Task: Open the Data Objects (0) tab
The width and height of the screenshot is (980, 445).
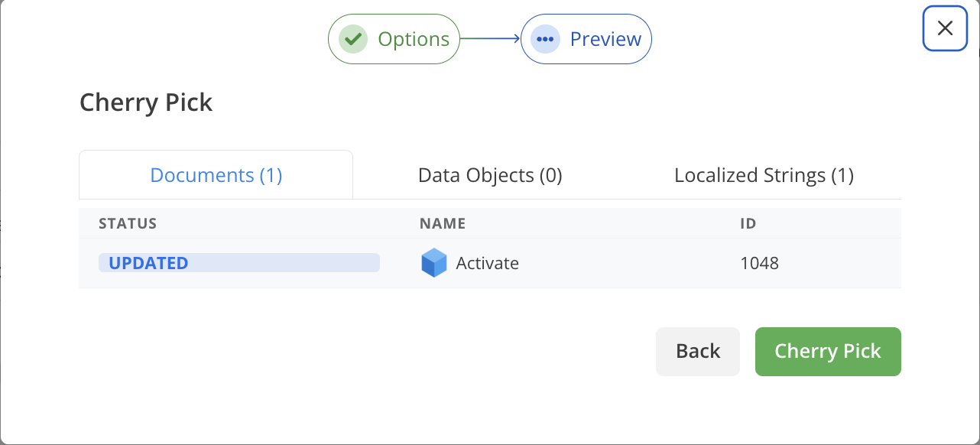Action: point(490,175)
